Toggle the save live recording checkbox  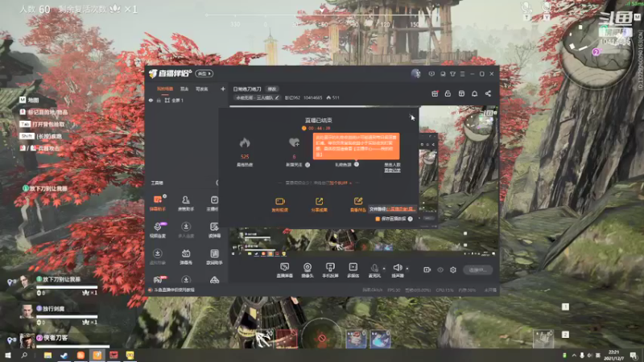coord(378,219)
